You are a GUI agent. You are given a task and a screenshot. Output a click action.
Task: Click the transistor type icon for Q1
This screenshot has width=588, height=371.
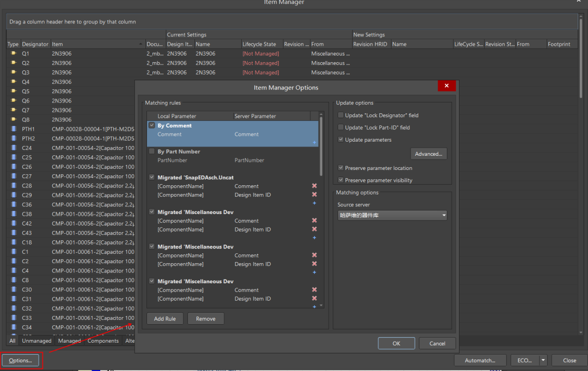point(14,53)
